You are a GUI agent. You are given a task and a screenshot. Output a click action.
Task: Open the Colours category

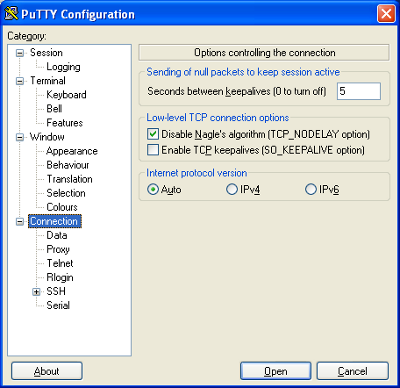[62, 207]
